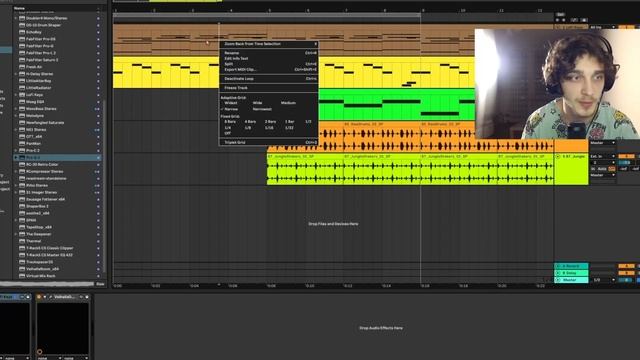Pick 1/16 in the Fixed Grid options
640x360 pixels.
(269, 128)
